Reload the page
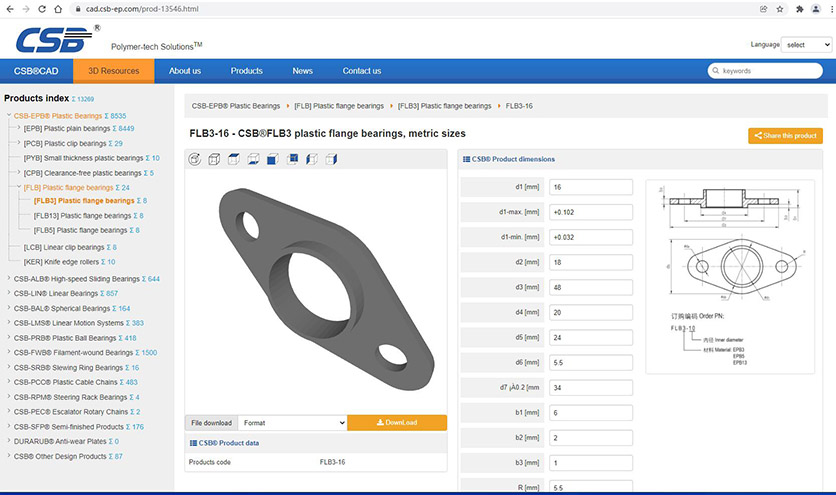The width and height of the screenshot is (836, 495). pyautogui.click(x=42, y=9)
